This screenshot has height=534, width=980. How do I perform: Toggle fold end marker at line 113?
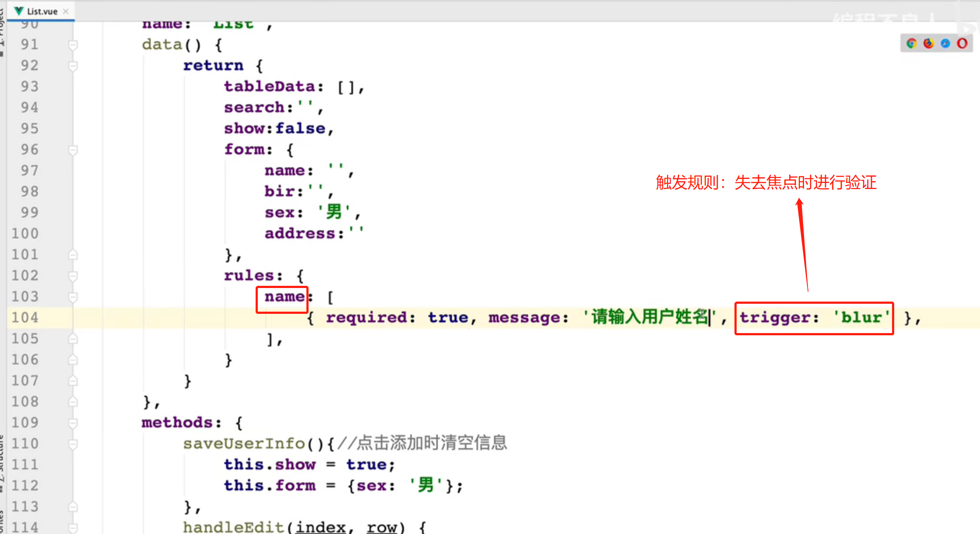73,507
